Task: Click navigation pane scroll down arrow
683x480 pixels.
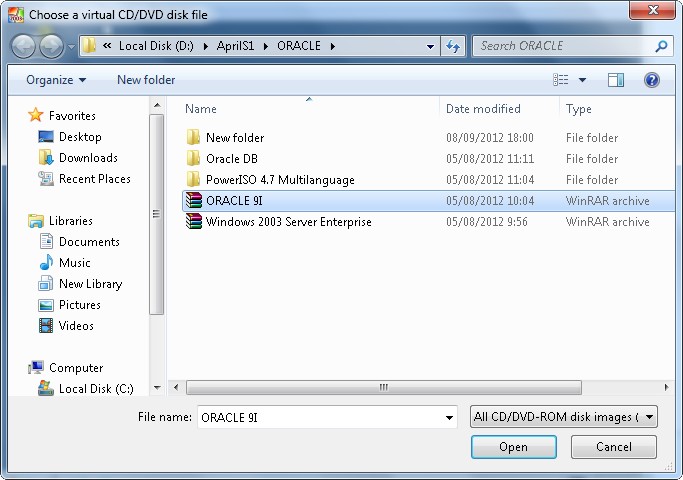Action: (157, 387)
